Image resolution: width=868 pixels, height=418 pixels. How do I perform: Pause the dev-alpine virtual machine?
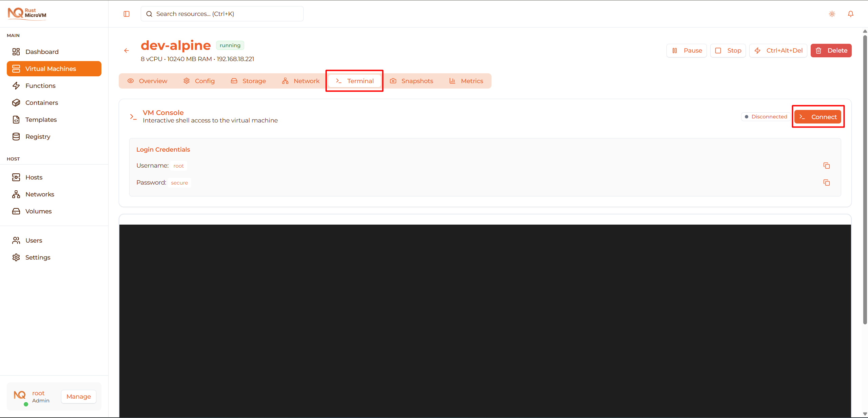[x=686, y=50]
